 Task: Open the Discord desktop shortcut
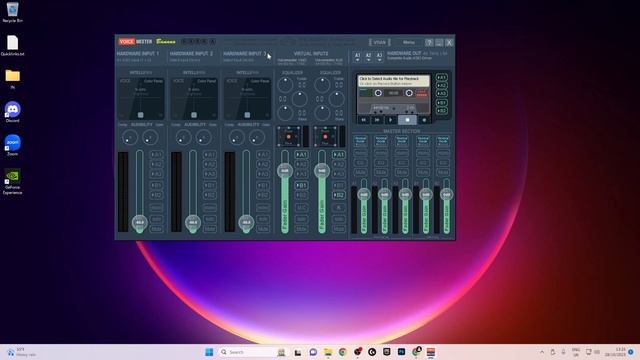[x=13, y=111]
